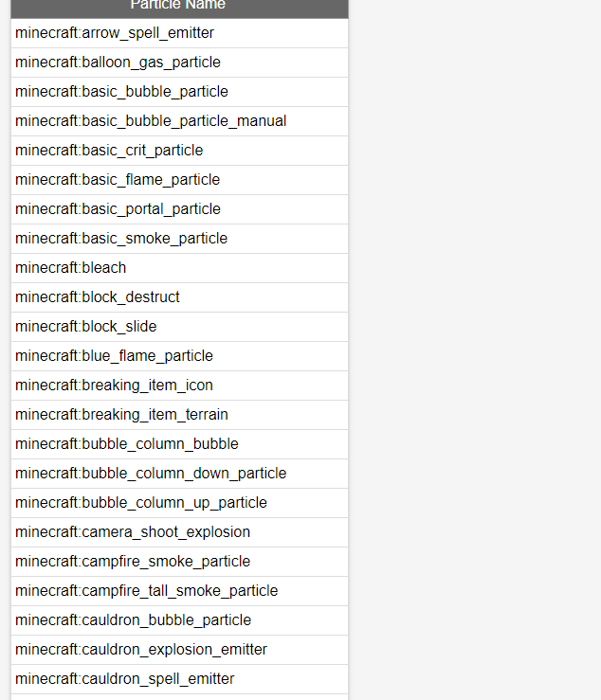601x700 pixels.
Task: Click the Particle Name column header
Action: (x=179, y=7)
